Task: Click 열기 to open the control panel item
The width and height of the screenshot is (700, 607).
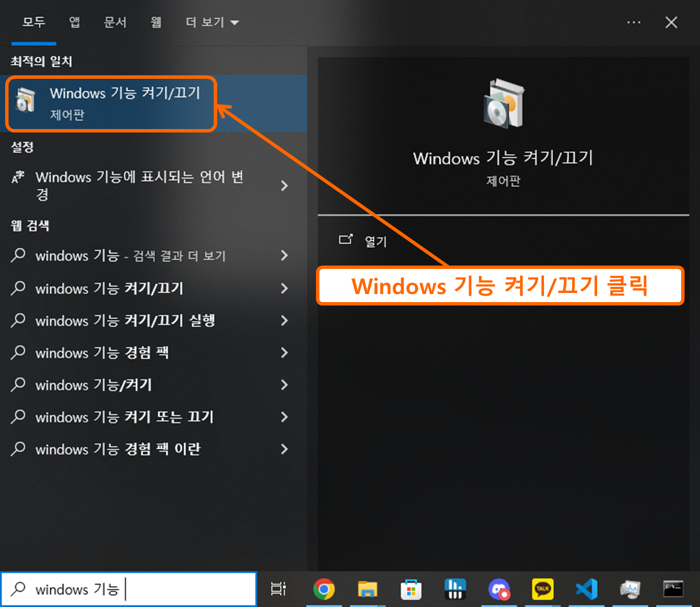Action: (376, 241)
